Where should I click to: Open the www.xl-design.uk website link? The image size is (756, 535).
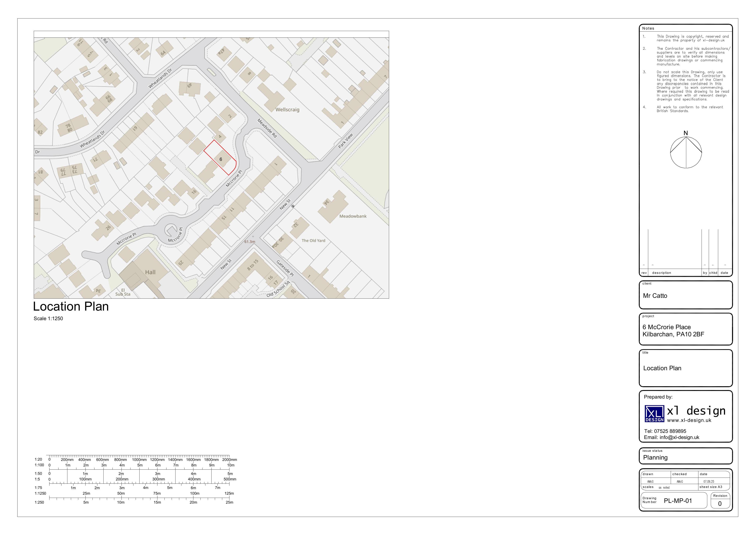(689, 420)
